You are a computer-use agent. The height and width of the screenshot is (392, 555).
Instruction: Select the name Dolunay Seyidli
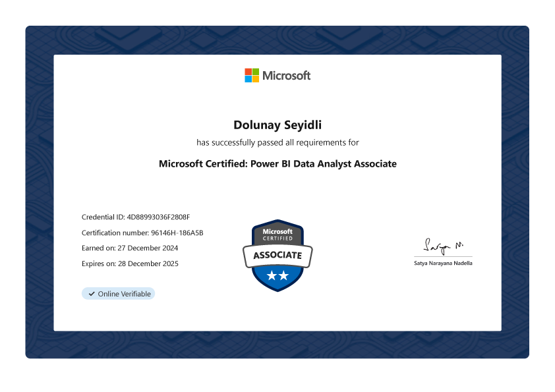[277, 125]
